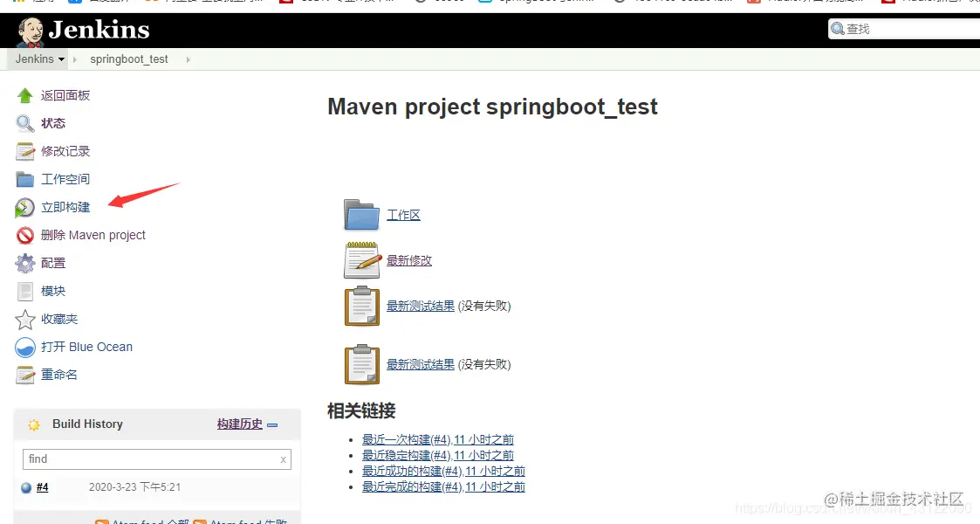Click the magnifier icon next to 状态
This screenshot has width=980, height=524.
[25, 123]
